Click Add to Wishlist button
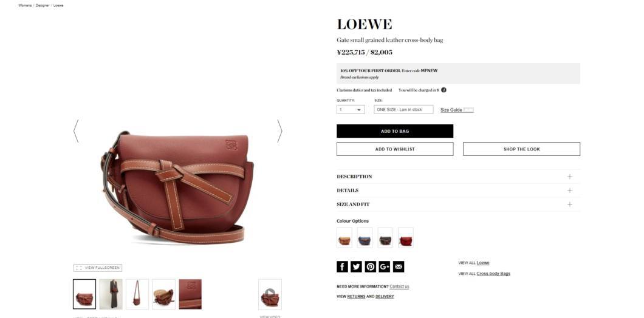 click(395, 149)
